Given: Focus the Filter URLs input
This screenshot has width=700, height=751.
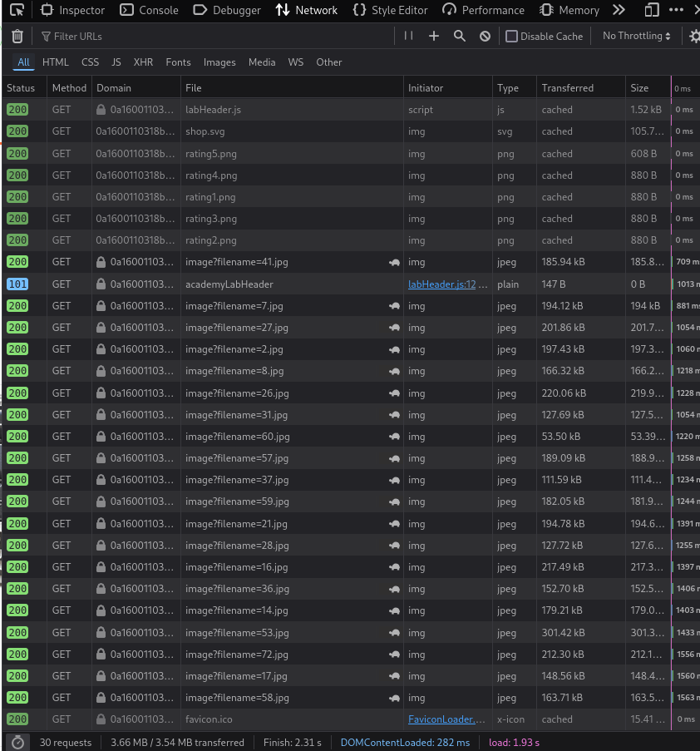Looking at the screenshot, I should (x=215, y=37).
